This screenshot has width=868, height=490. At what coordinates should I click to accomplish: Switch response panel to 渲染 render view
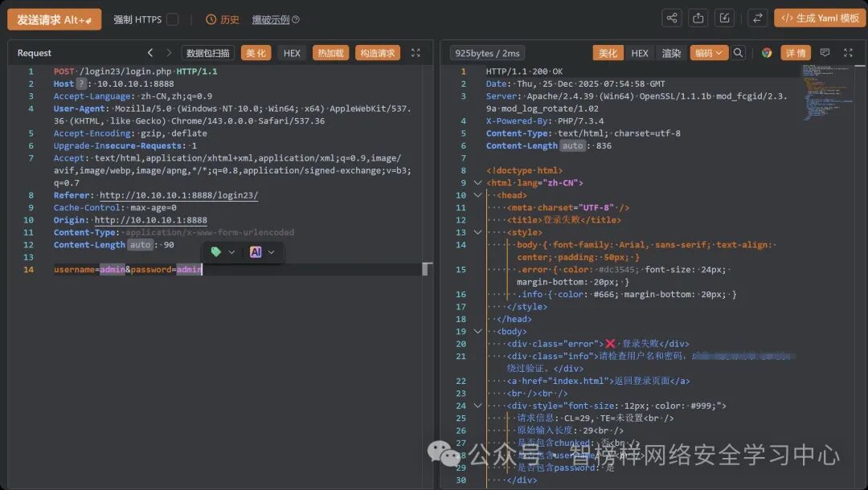tap(671, 53)
